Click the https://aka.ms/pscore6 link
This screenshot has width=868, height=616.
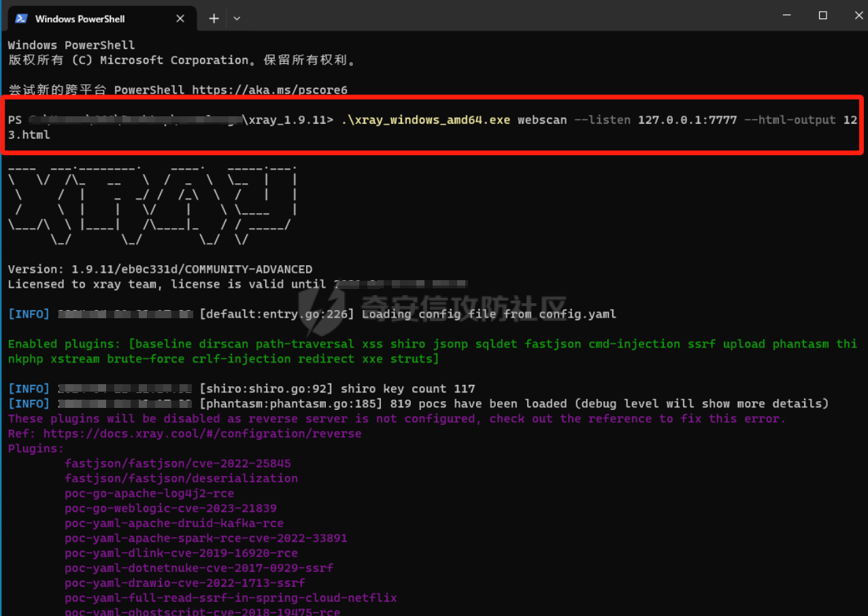[269, 90]
